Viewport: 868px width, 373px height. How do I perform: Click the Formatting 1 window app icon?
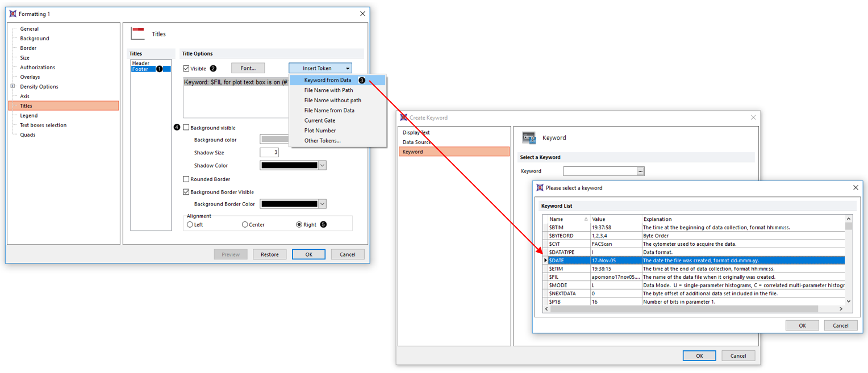(12, 14)
